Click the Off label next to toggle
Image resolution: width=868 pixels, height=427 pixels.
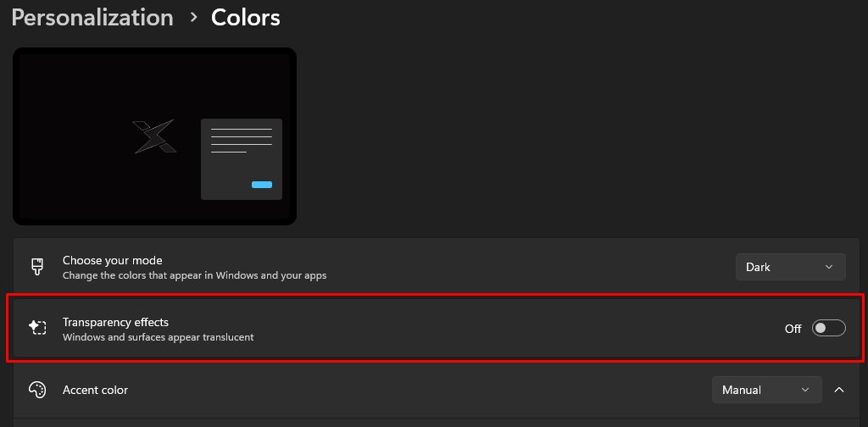[x=793, y=329]
